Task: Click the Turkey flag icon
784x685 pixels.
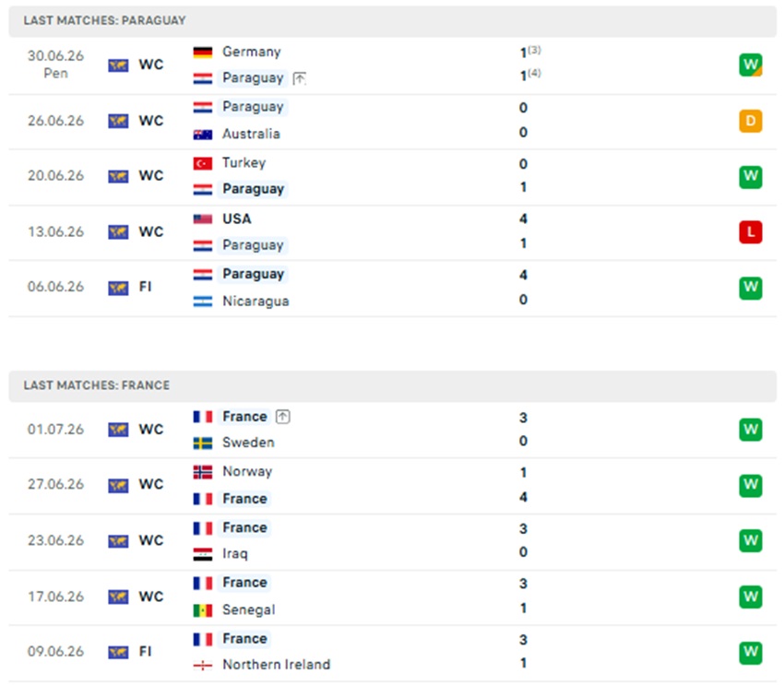Action: (203, 163)
